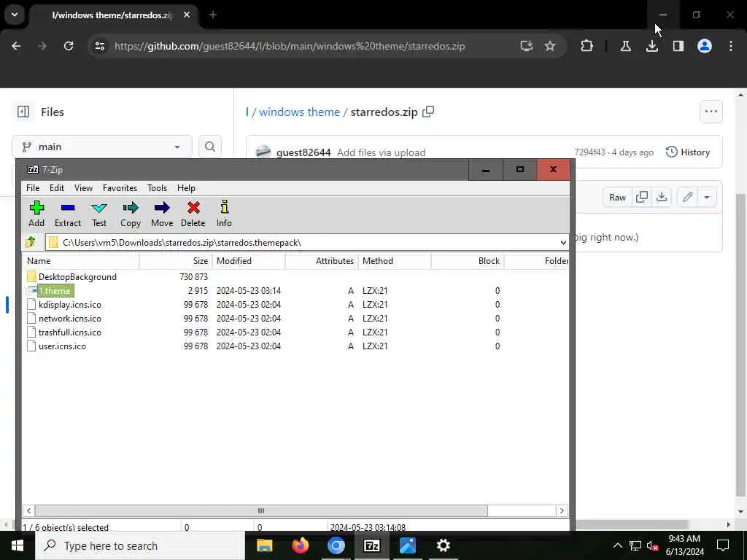This screenshot has width=747, height=560.
Task: Sort by the Modified column header
Action: click(x=249, y=260)
